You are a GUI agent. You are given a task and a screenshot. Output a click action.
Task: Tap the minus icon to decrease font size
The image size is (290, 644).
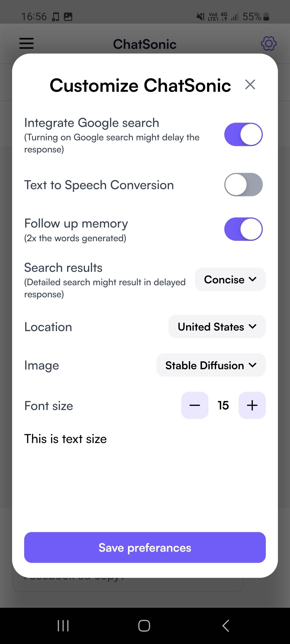(194, 405)
